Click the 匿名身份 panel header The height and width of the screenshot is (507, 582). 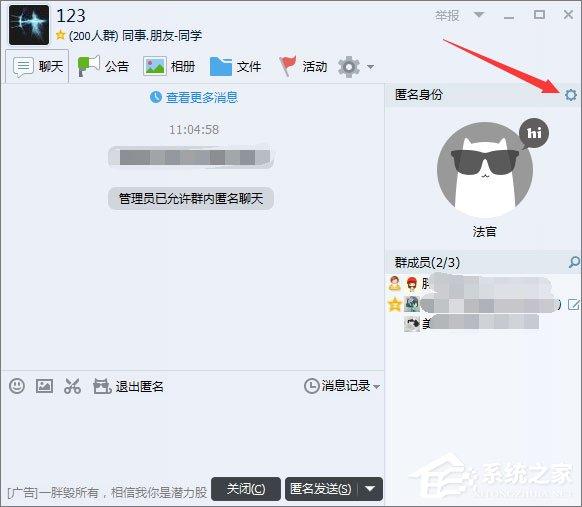[x=419, y=95]
